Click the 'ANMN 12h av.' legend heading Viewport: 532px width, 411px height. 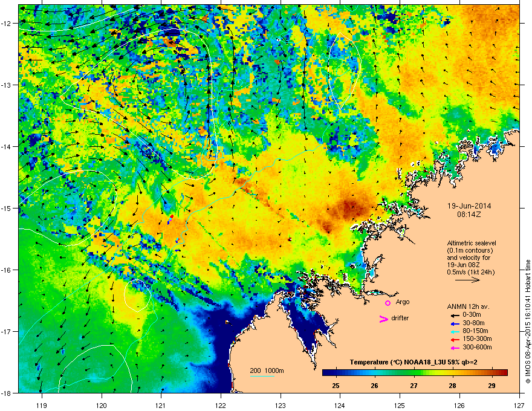(468, 306)
